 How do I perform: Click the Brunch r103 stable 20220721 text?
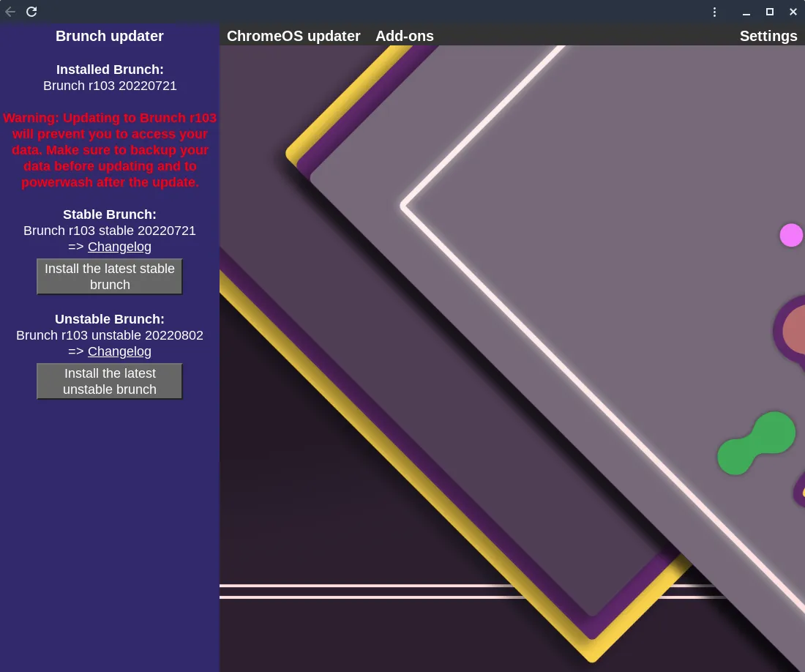click(x=110, y=231)
